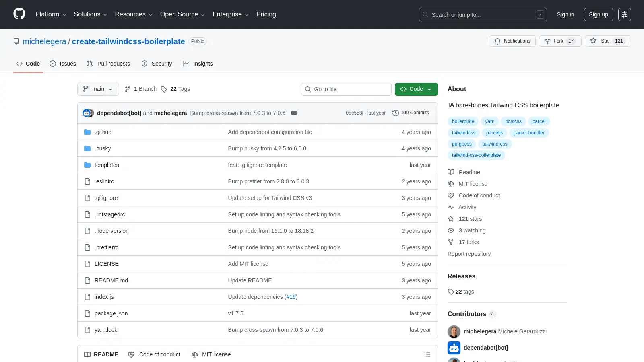Image resolution: width=644 pixels, height=362 pixels.
Task: Open the main branch selector dropdown
Action: click(98, 89)
